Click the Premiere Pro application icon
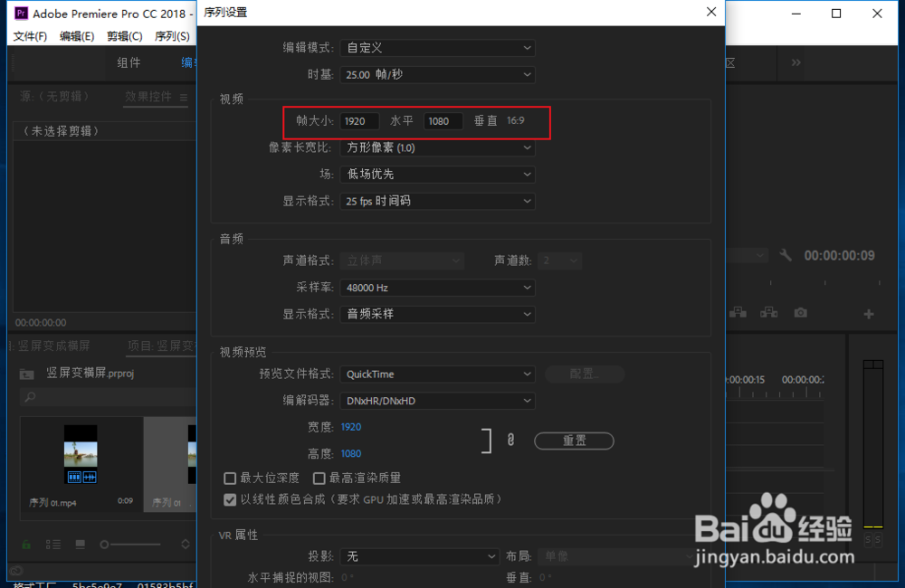The width and height of the screenshot is (905, 588). pyautogui.click(x=22, y=13)
